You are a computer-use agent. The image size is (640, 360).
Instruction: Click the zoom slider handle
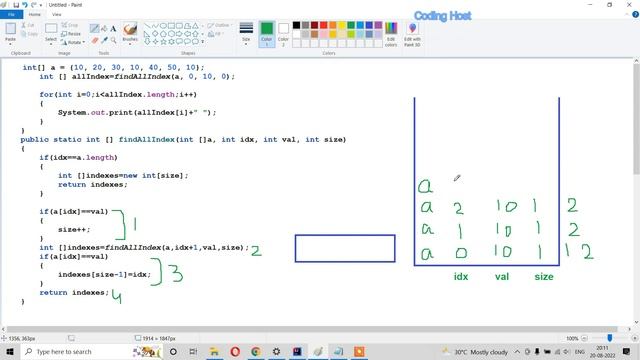click(x=609, y=338)
